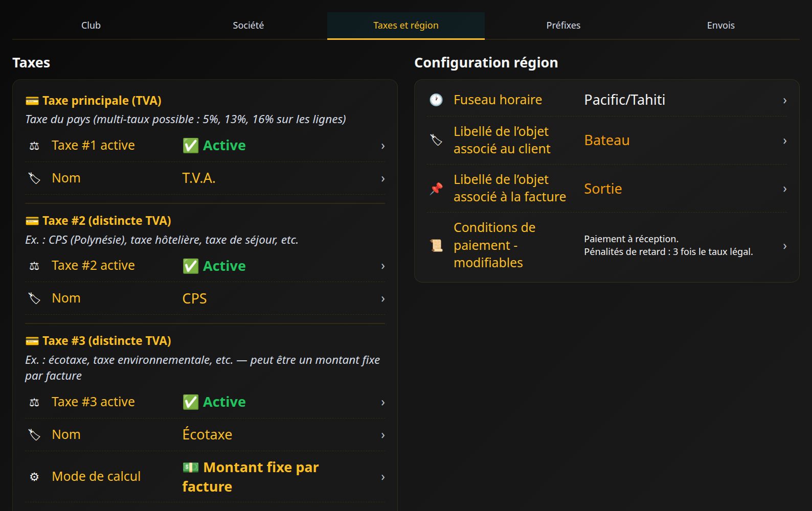
Task: Click the clock icon for Fuseau horaire
Action: pos(436,100)
